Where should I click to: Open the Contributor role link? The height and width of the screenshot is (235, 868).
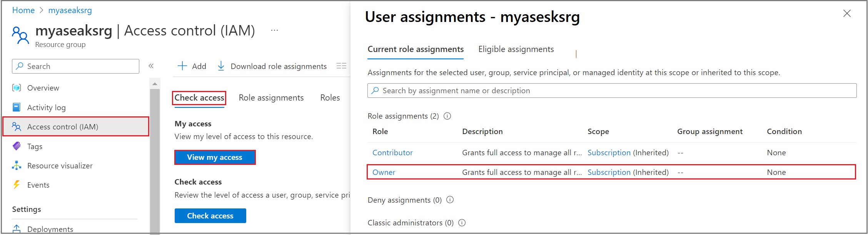(392, 153)
